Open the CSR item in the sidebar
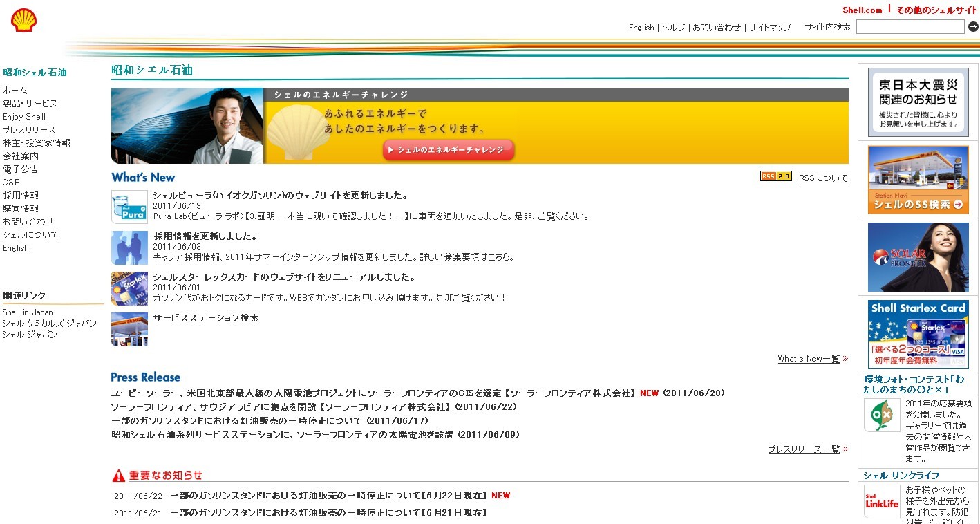Image resolution: width=980 pixels, height=524 pixels. [12, 183]
